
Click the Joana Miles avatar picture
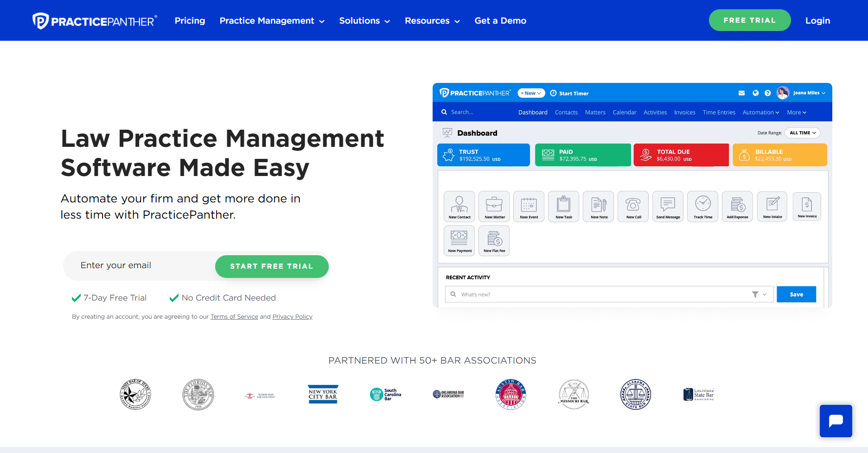tap(783, 93)
